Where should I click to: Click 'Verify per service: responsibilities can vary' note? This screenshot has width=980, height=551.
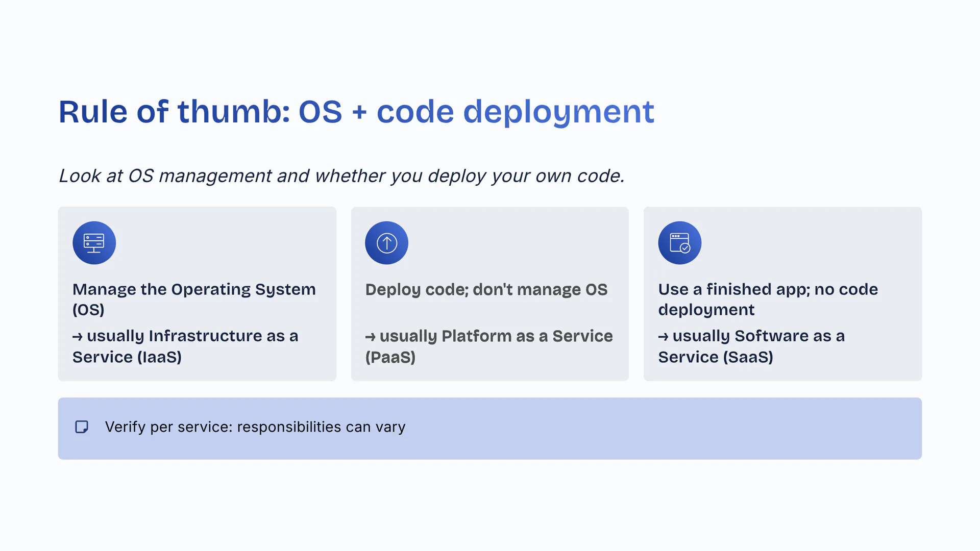click(x=255, y=427)
